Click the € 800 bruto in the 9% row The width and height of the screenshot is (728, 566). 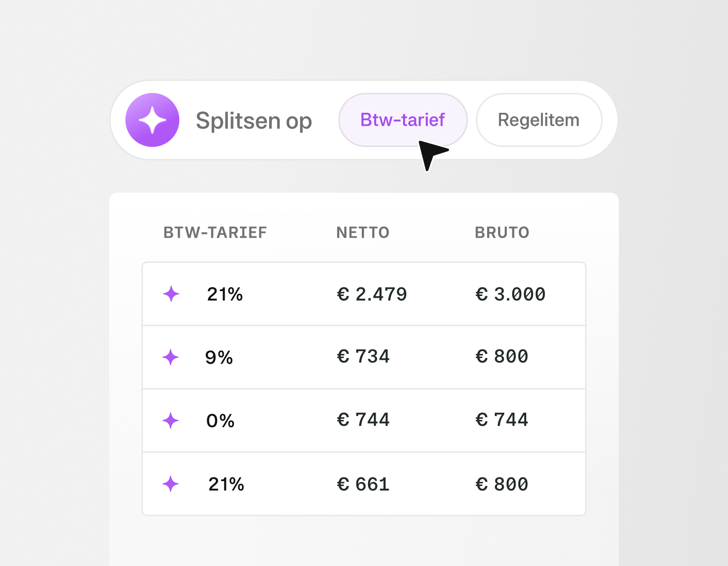click(502, 357)
